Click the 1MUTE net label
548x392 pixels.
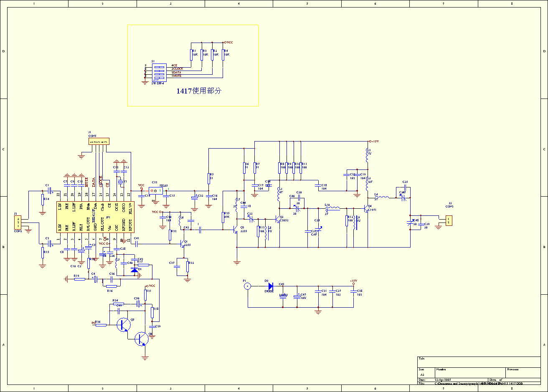point(176,76)
